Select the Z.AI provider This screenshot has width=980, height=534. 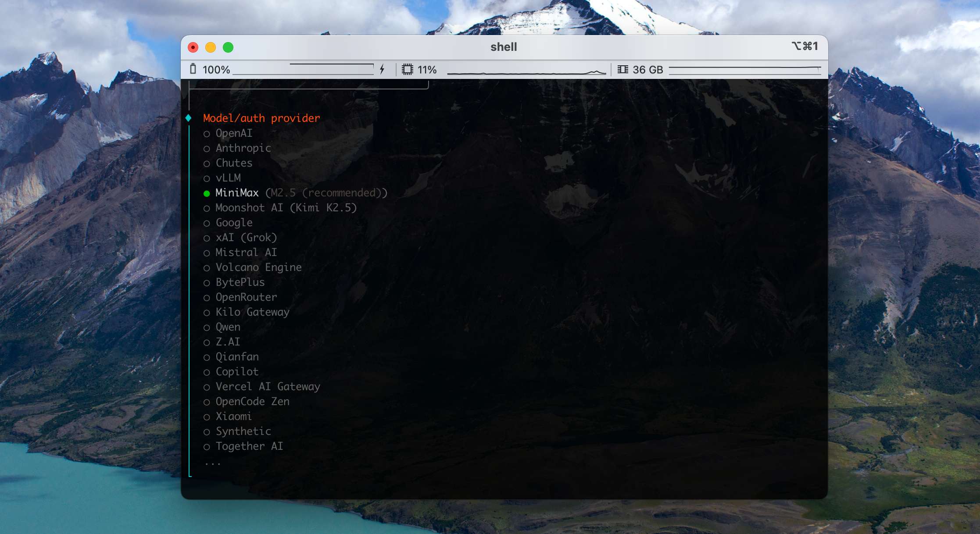[x=228, y=342]
